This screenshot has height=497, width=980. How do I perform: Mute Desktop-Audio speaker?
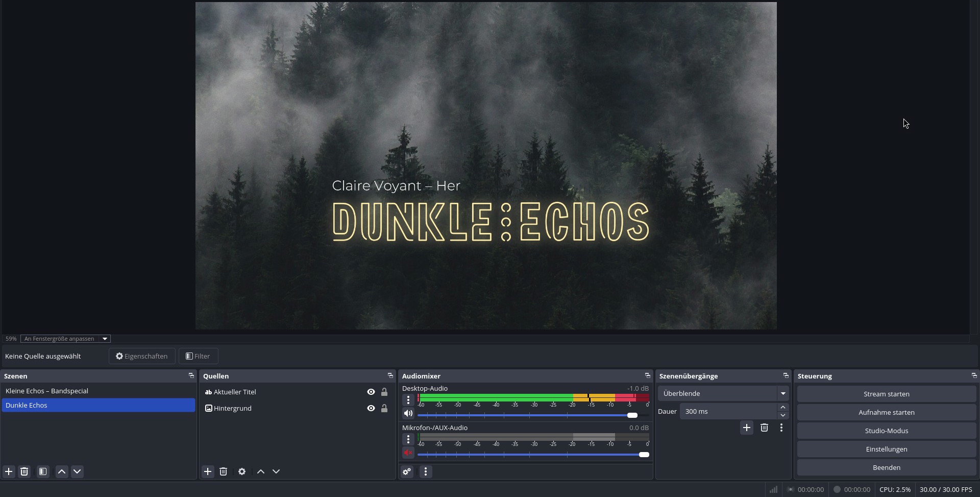tap(408, 414)
